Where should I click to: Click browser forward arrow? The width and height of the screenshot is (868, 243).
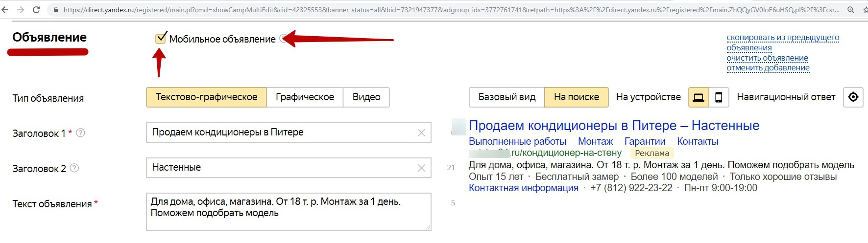click(x=21, y=10)
